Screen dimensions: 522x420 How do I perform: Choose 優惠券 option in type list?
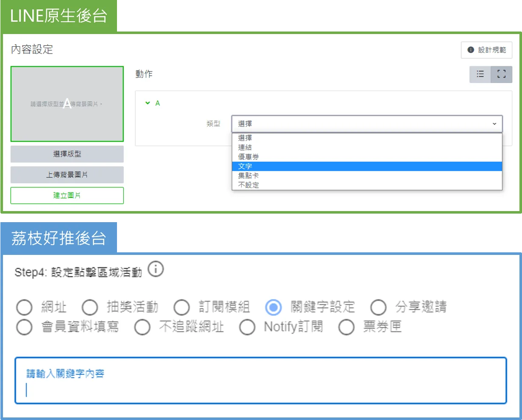[x=367, y=157]
